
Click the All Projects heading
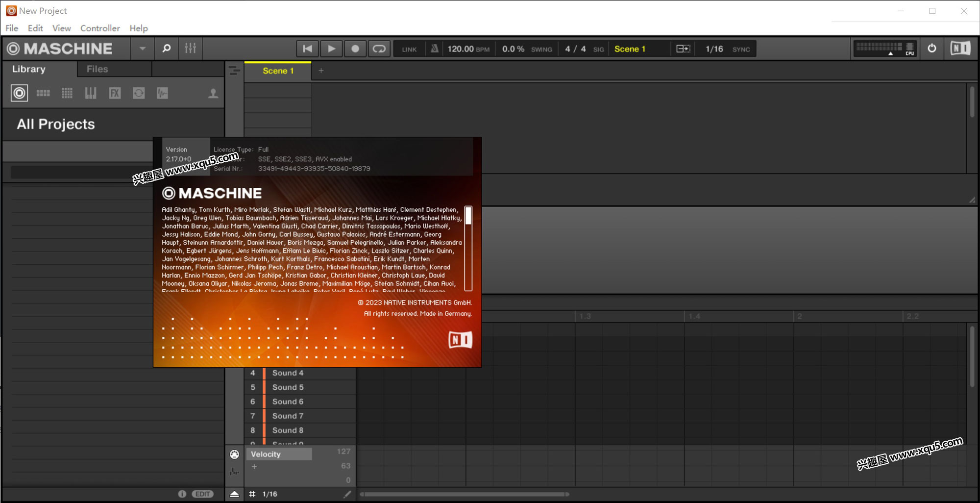click(x=56, y=124)
